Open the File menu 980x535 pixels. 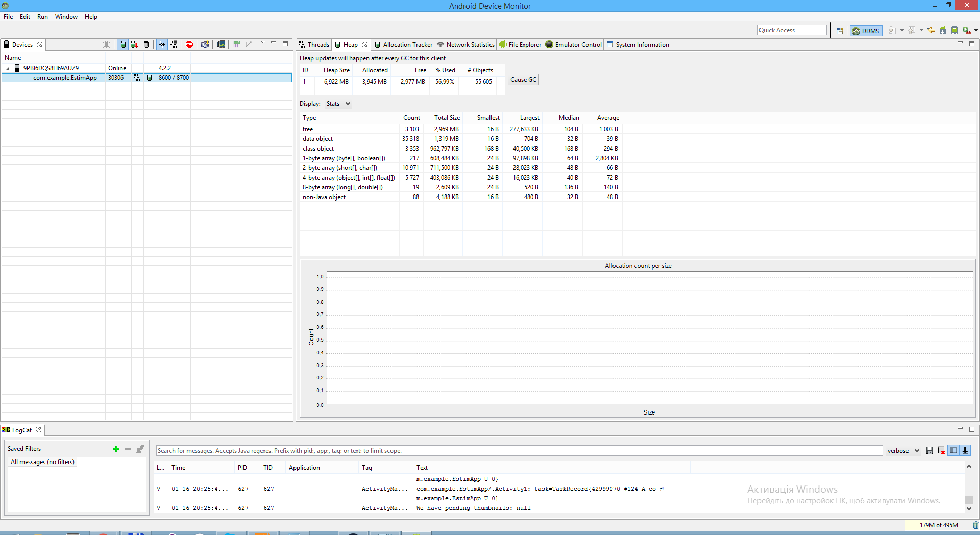click(x=8, y=17)
